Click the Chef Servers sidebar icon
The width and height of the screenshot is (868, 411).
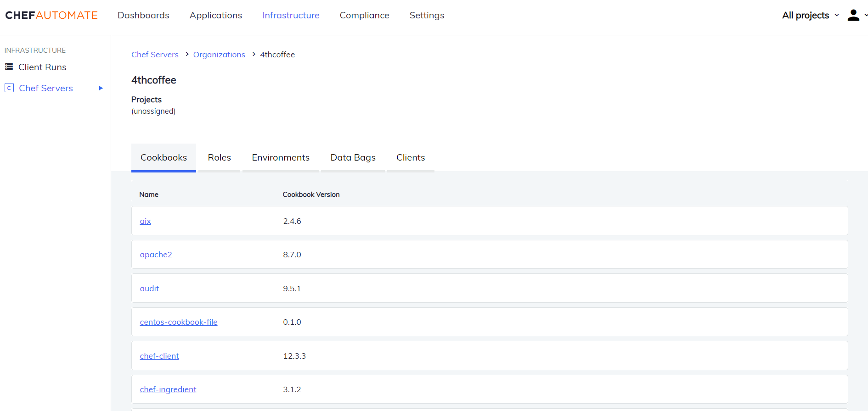9,88
